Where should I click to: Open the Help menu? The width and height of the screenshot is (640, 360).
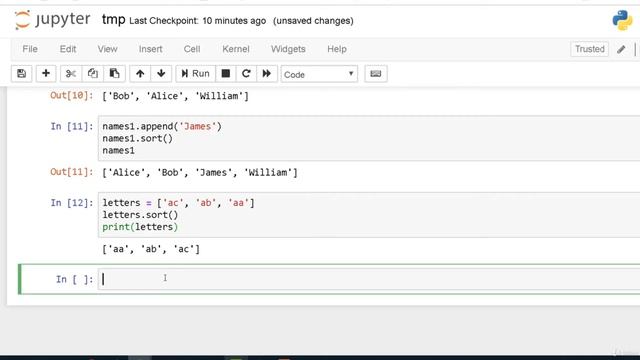[x=337, y=49]
